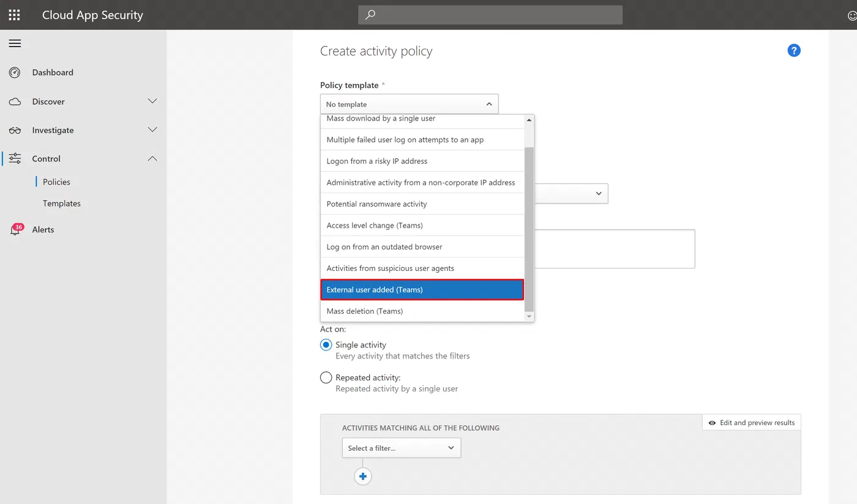Choose External user added (Teams)
Screen dimensions: 857x504
click(x=422, y=289)
